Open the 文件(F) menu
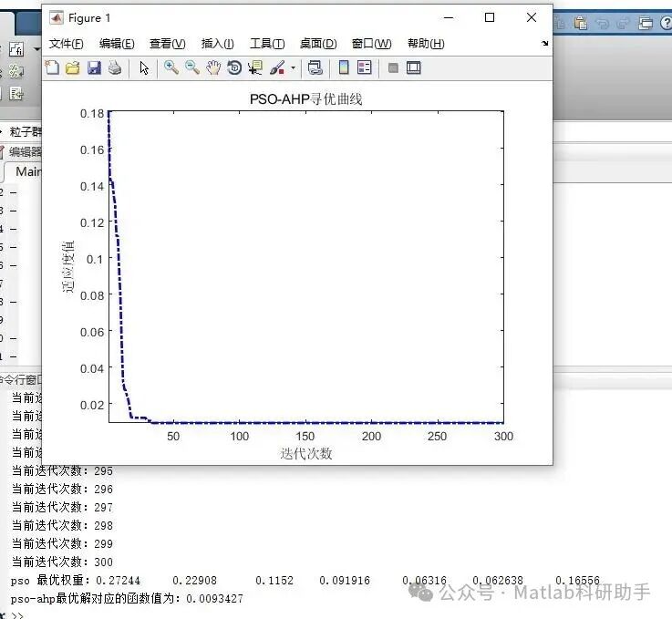The height and width of the screenshot is (619, 672). [66, 43]
